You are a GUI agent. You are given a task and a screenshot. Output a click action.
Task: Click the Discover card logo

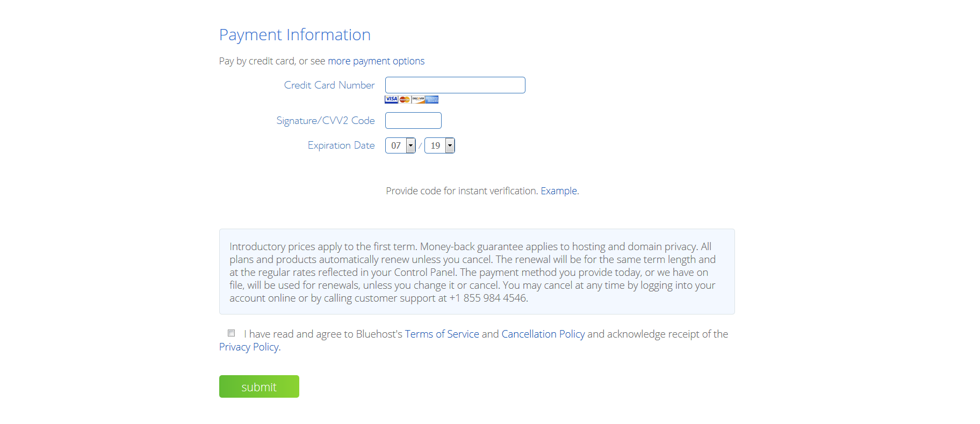418,99
